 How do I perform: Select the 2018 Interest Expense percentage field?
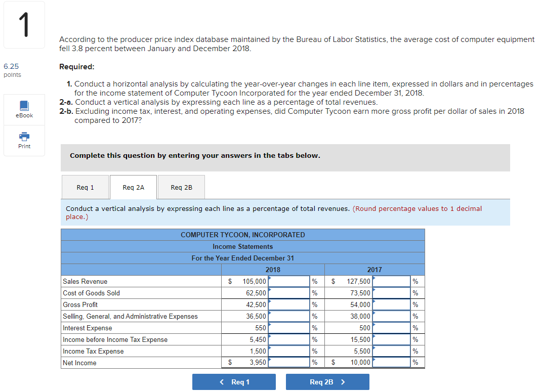pyautogui.click(x=289, y=328)
